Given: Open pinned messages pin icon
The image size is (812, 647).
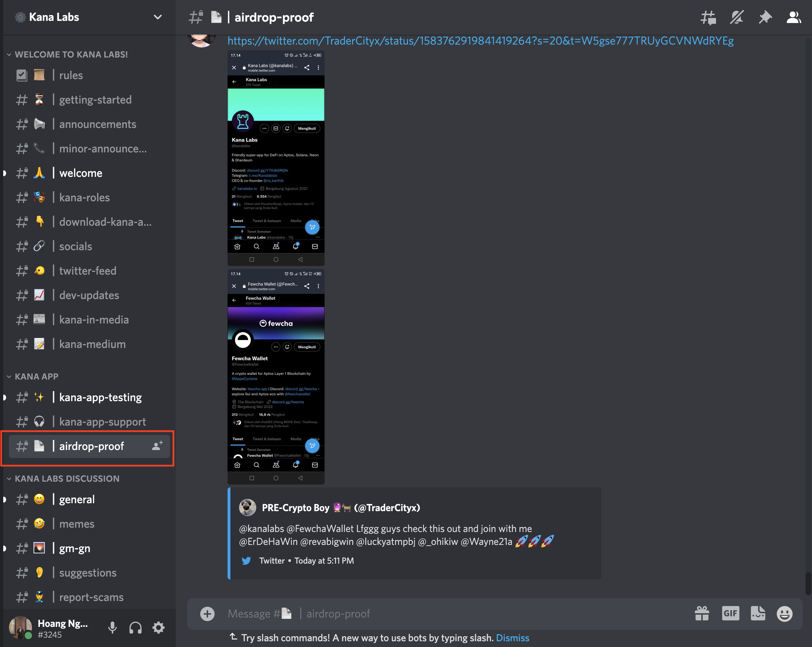Looking at the screenshot, I should coord(765,17).
